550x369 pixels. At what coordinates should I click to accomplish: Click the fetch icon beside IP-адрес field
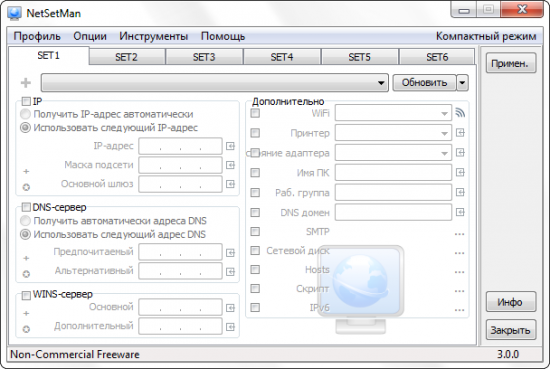[230, 146]
